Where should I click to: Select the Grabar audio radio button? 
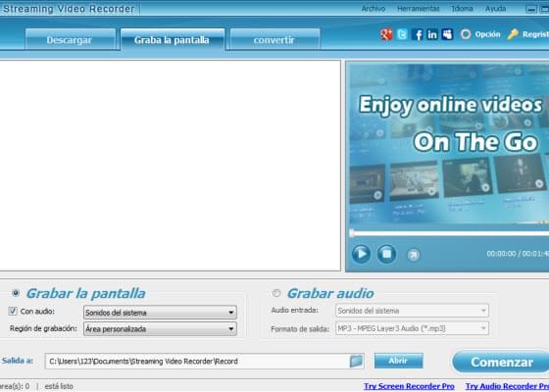pos(276,293)
